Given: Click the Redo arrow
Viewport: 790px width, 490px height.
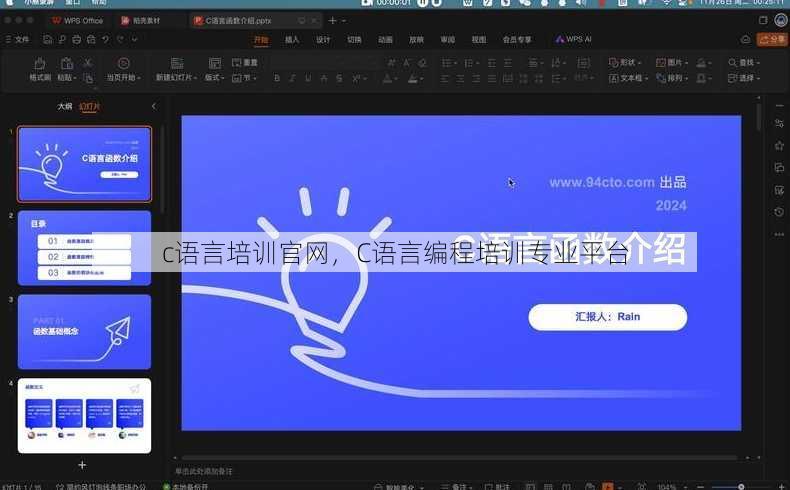Looking at the screenshot, I should [120, 39].
